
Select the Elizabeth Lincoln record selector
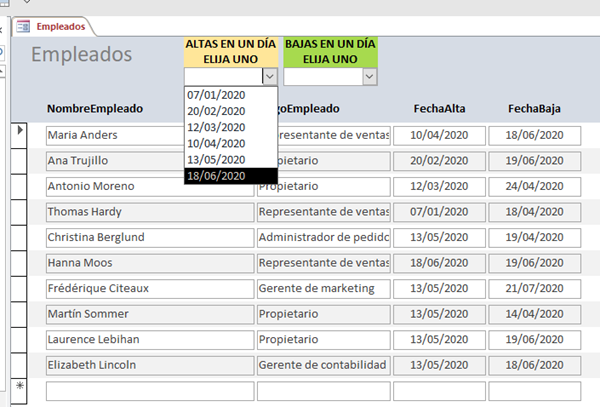click(x=19, y=365)
